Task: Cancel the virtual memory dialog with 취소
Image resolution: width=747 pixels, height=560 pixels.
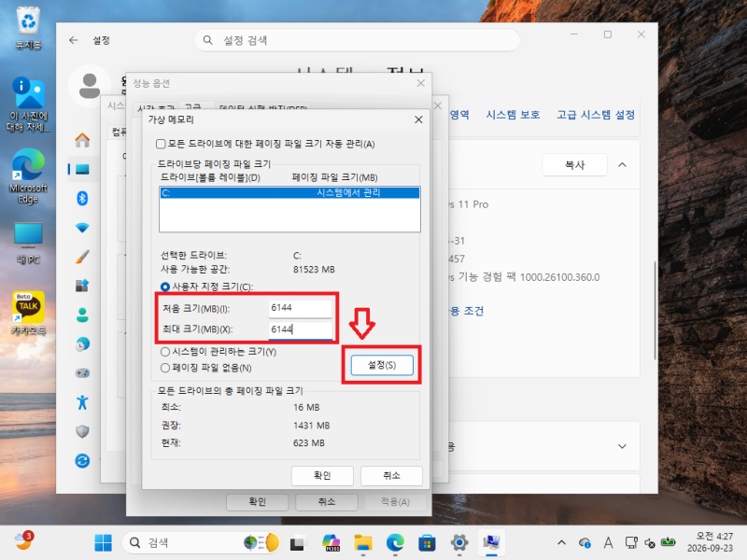Action: pyautogui.click(x=391, y=476)
